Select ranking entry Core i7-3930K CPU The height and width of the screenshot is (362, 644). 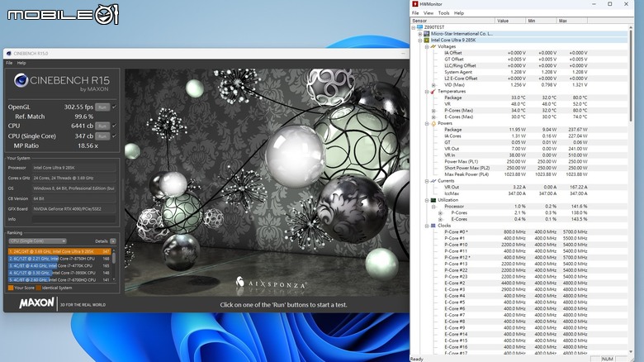click(59, 273)
